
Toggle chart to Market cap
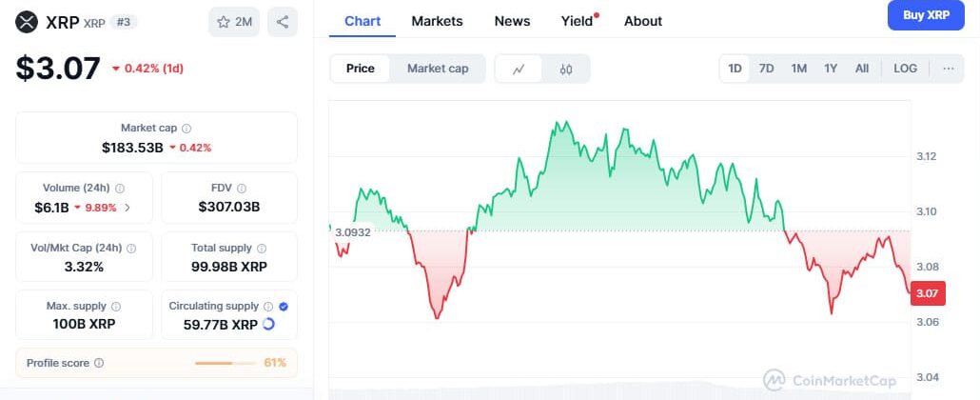[438, 69]
